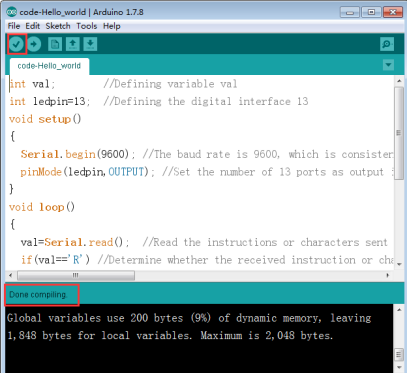The height and width of the screenshot is (374, 408).
Task: Click the 'pinMode(ledpin,OUTPUT);' statement
Action: point(88,172)
